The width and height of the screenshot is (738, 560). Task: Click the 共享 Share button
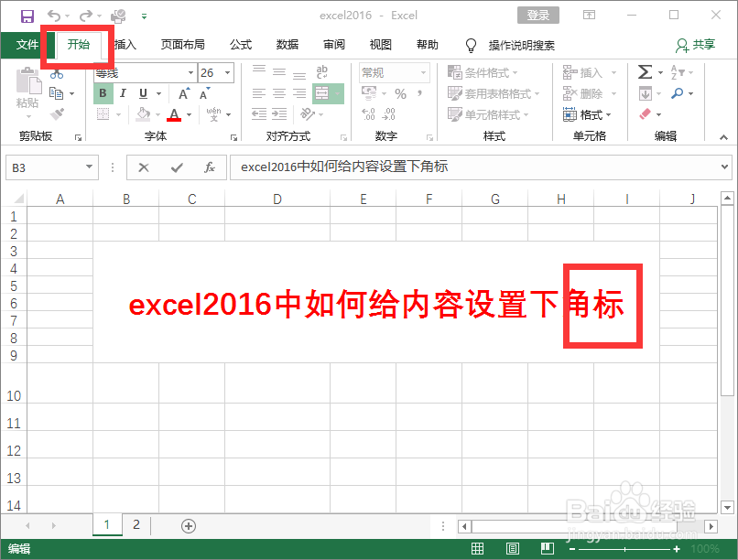pos(696,45)
